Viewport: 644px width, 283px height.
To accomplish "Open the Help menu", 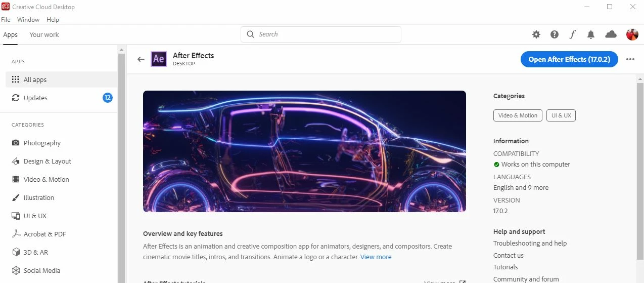I will (x=53, y=20).
